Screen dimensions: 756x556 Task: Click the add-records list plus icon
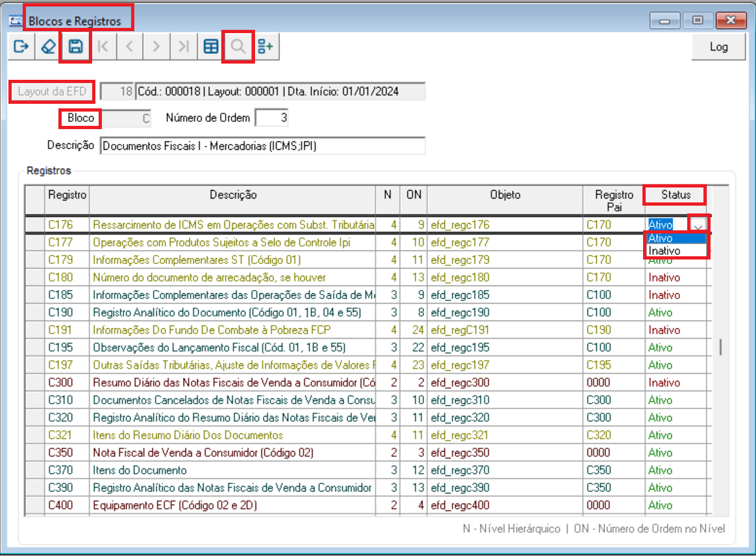(x=265, y=47)
